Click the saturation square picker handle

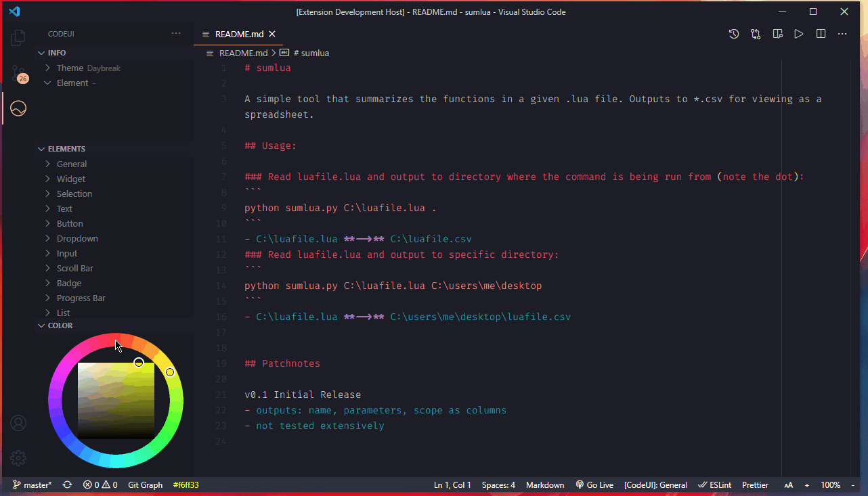click(139, 363)
